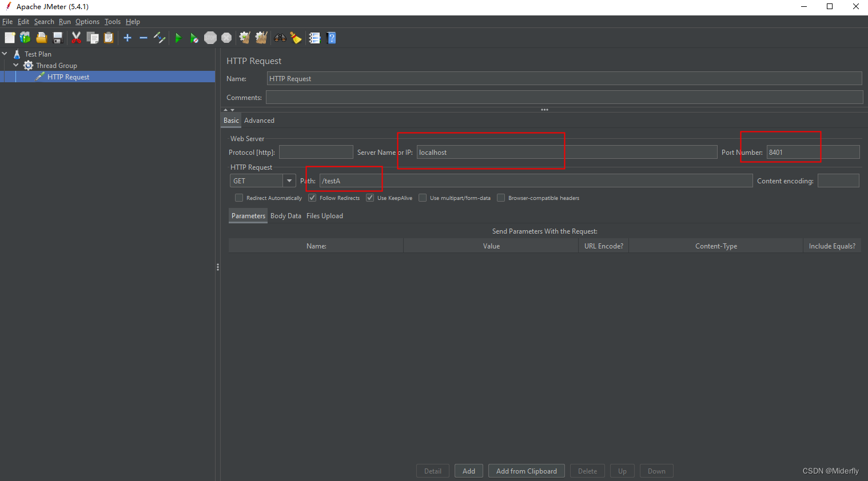The image size is (868, 481).
Task: Stop the running test
Action: (x=210, y=38)
